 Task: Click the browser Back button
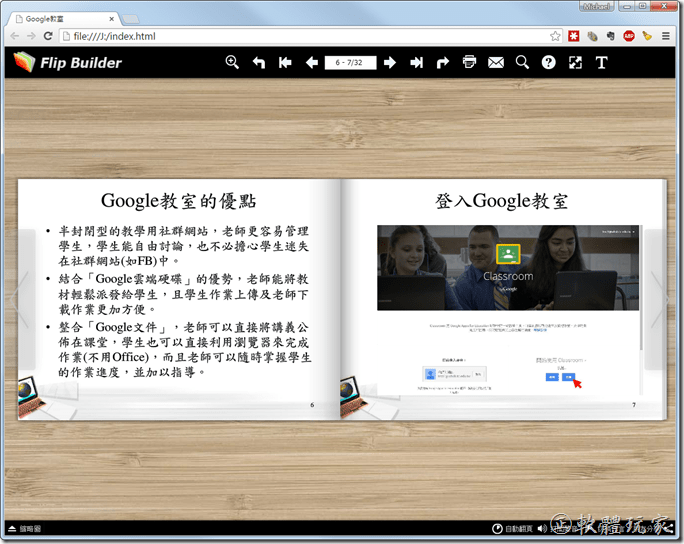(x=14, y=36)
